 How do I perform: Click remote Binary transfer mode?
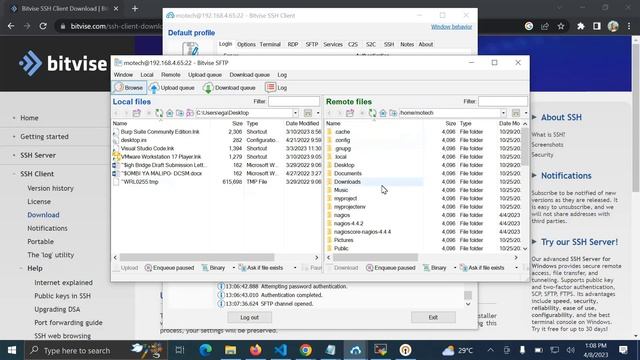pyautogui.click(x=435, y=268)
